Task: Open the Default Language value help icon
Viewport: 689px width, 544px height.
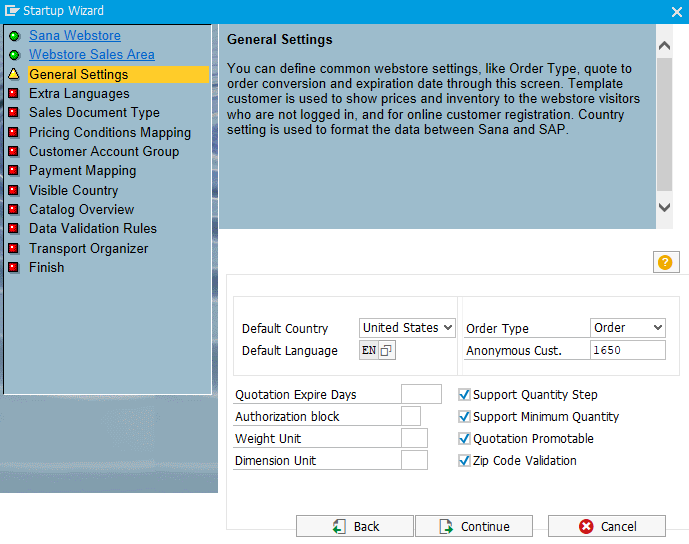Action: pos(386,350)
